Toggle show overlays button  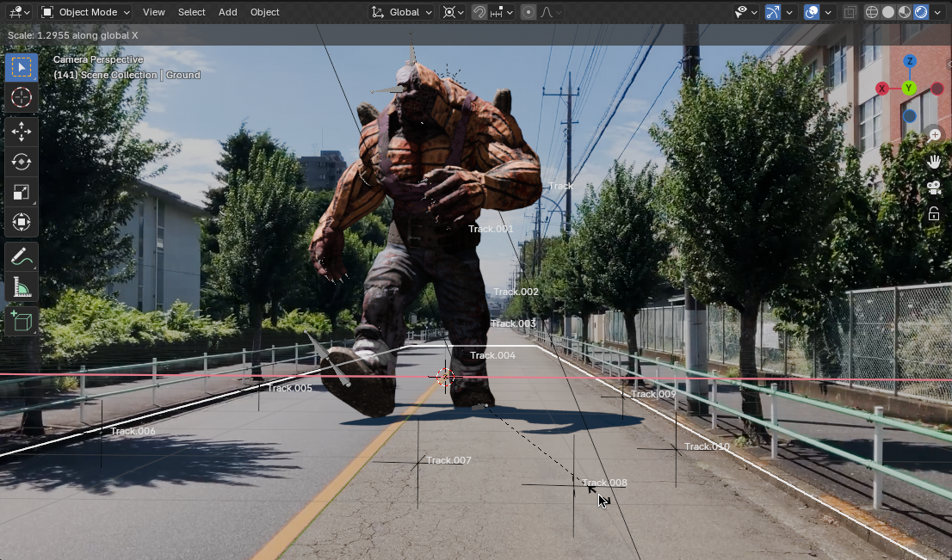click(x=811, y=12)
